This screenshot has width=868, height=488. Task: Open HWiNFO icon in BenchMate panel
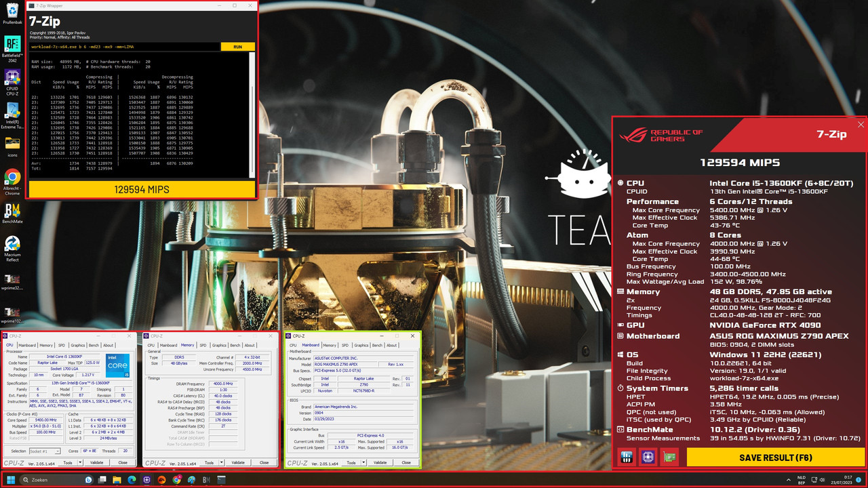[627, 457]
